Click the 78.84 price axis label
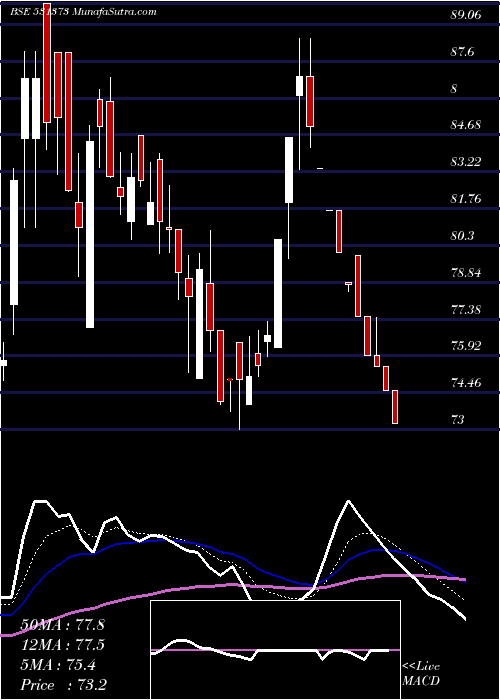 (466, 272)
